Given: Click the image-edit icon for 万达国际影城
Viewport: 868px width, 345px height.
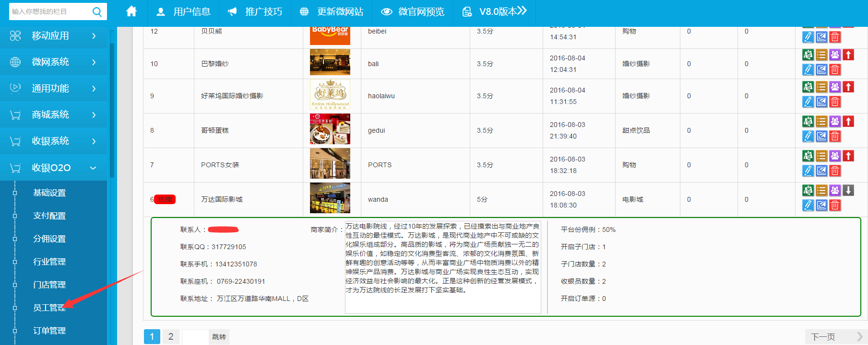Looking at the screenshot, I should [821, 206].
